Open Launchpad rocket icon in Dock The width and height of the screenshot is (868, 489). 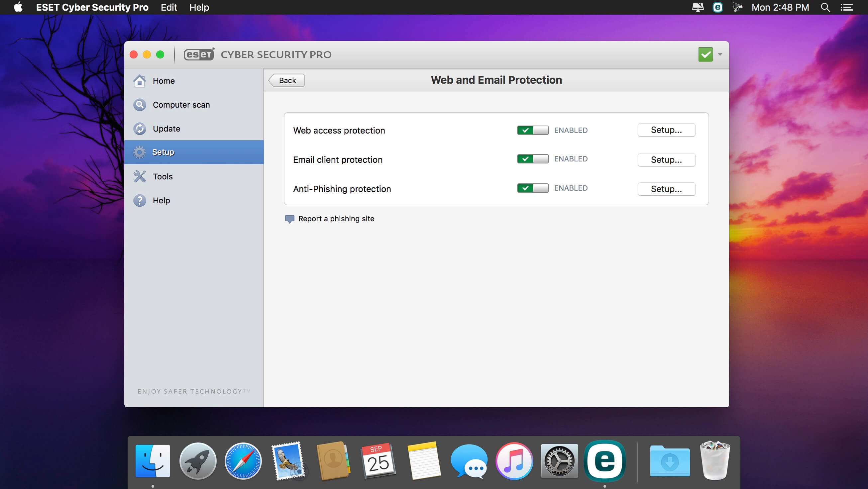pos(198,461)
